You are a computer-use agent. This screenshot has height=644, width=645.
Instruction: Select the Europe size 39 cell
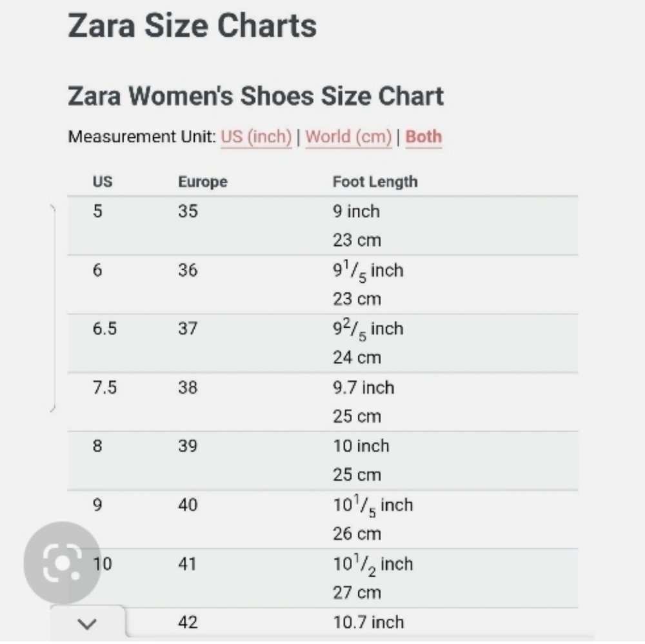coord(188,446)
